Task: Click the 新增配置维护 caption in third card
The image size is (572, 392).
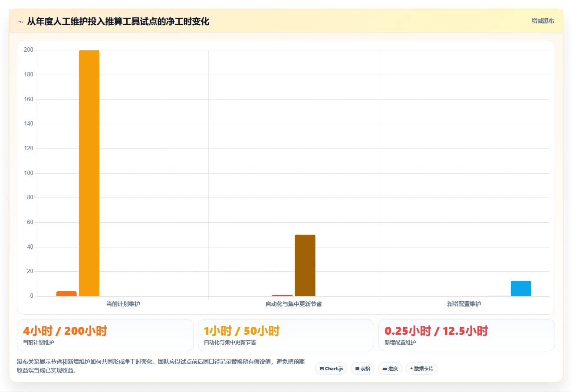Action: click(x=400, y=343)
